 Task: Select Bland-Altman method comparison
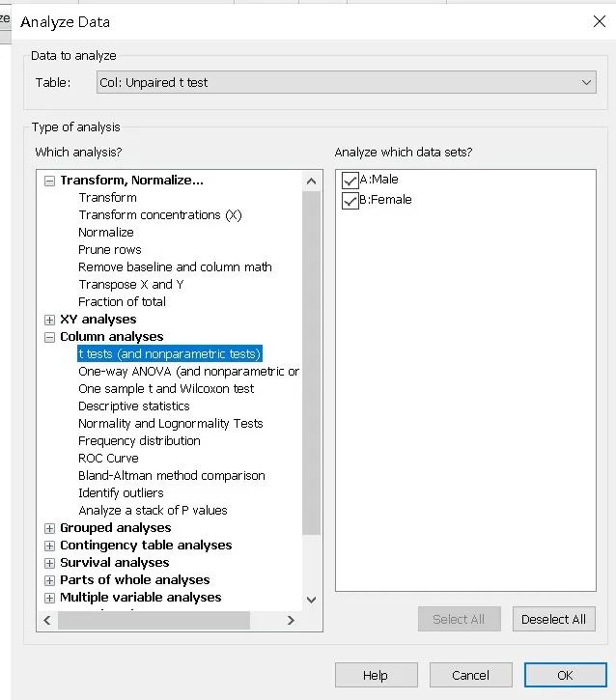(172, 475)
